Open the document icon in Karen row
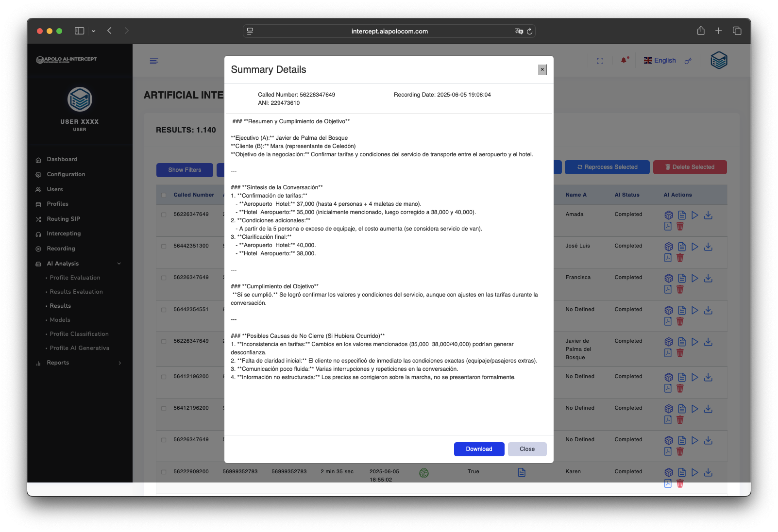778x532 pixels. pyautogui.click(x=682, y=472)
